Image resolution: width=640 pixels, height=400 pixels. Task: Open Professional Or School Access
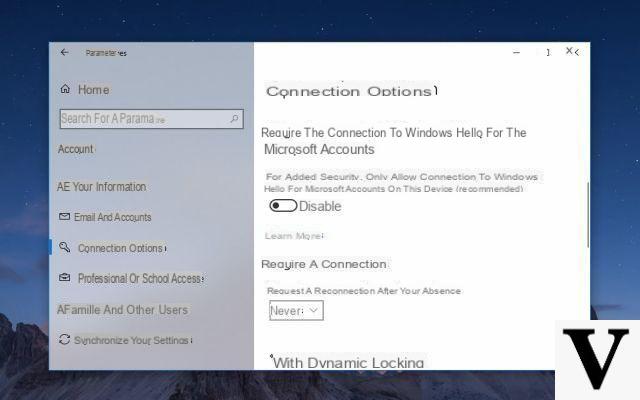pyautogui.click(x=140, y=278)
